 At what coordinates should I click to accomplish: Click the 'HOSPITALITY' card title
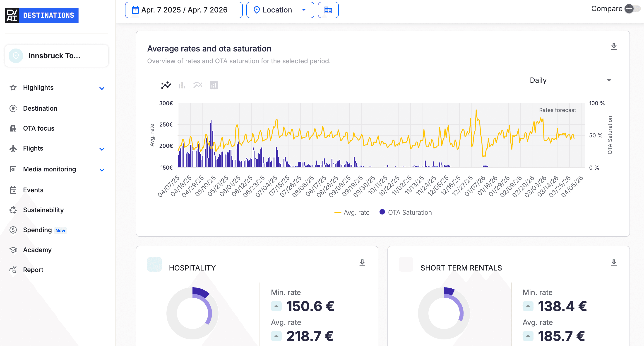coord(192,268)
